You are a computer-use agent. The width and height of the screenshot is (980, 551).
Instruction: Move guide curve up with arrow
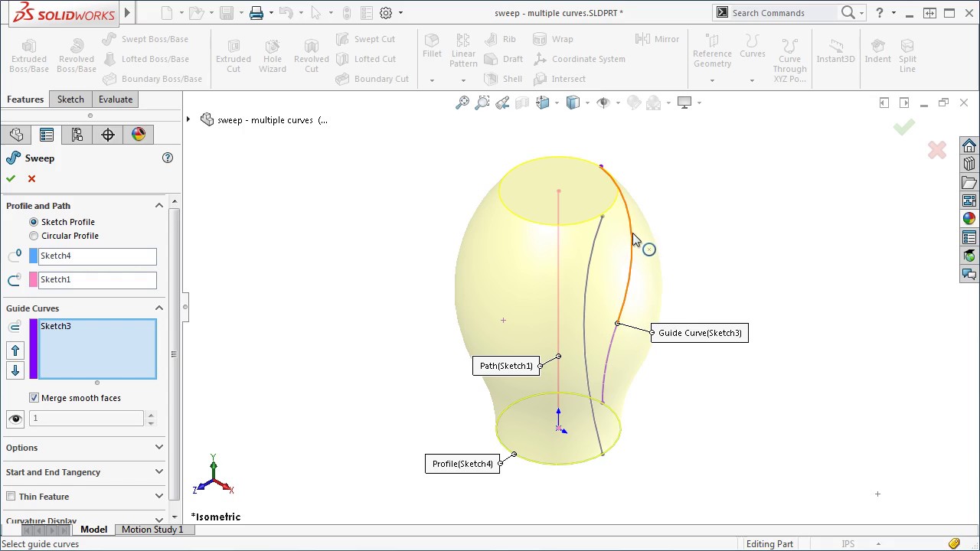[15, 350]
